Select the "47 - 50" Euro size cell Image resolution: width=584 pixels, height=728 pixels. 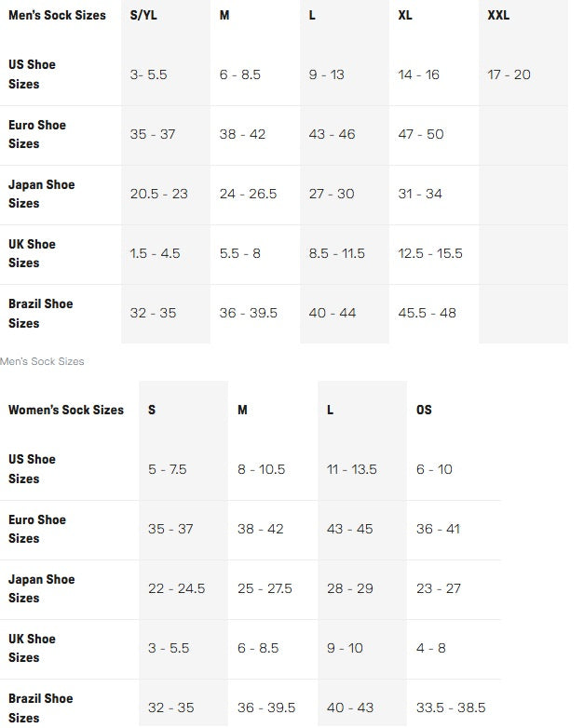(x=421, y=134)
